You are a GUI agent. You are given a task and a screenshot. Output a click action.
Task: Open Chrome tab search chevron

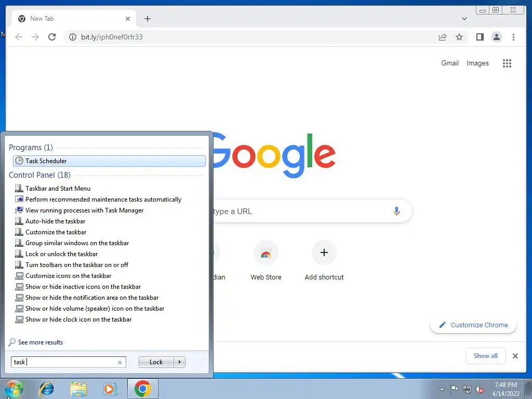[464, 19]
